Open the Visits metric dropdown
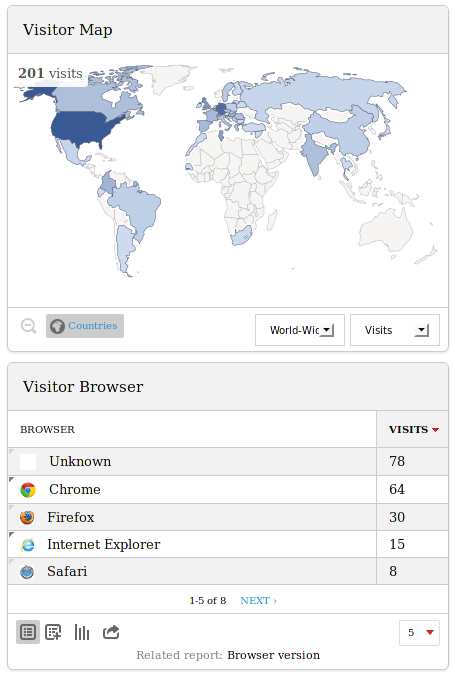Viewport: 455px width, 675px height. point(395,330)
